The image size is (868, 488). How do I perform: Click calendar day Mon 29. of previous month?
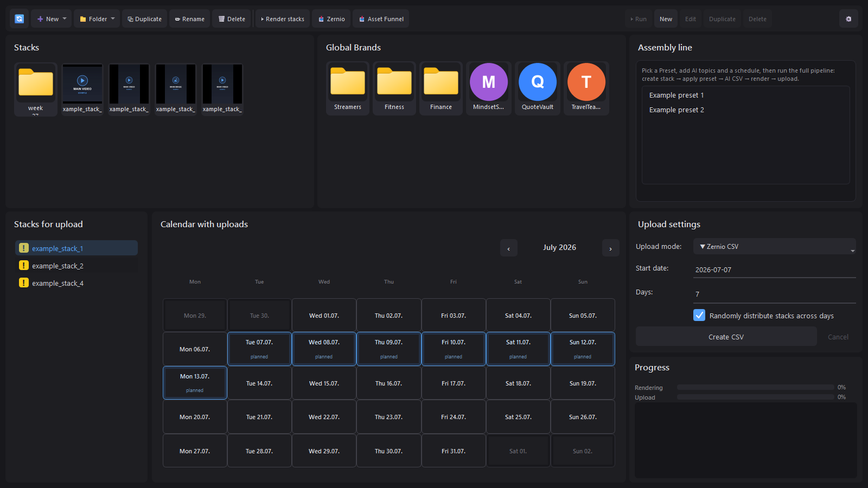pyautogui.click(x=195, y=315)
